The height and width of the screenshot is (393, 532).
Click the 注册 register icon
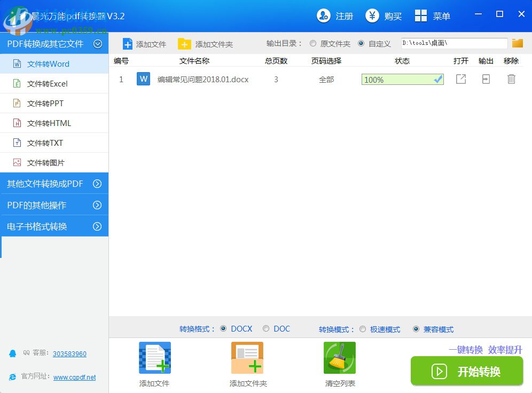[x=335, y=16]
